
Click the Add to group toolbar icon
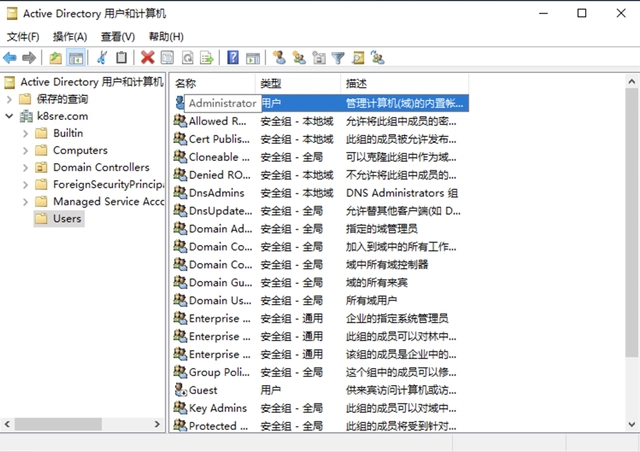tap(378, 58)
